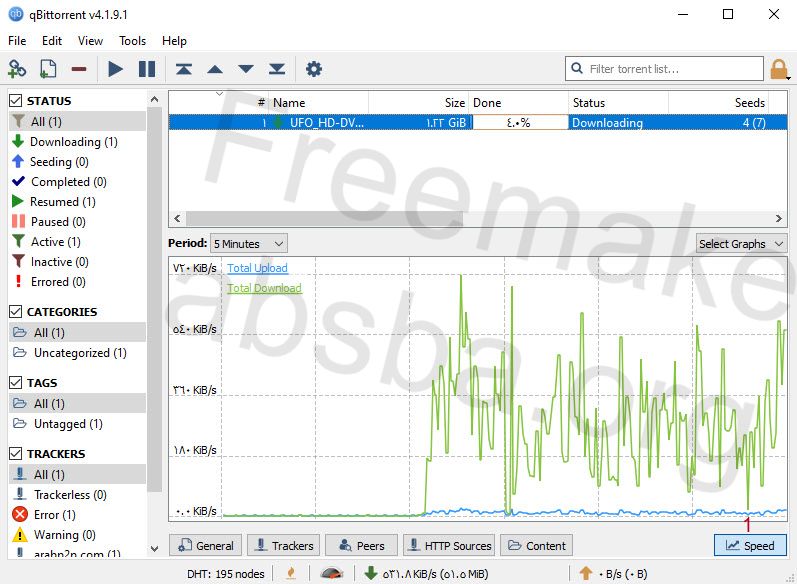Click the Pause icon in toolbar
Screen dimensions: 797x584
tap(147, 69)
